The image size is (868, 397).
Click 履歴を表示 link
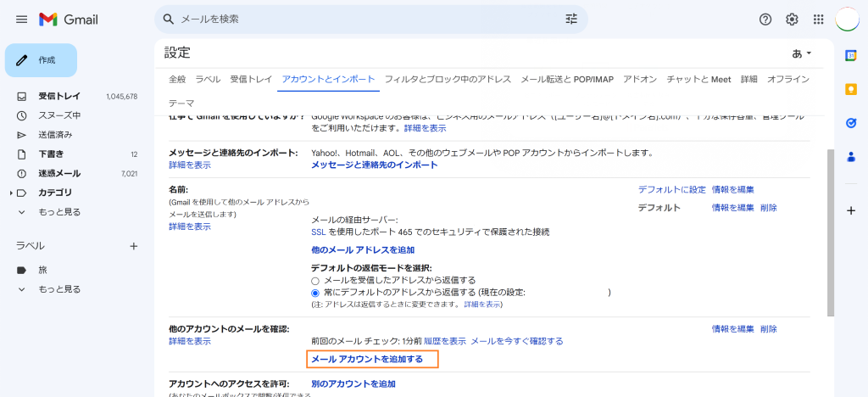click(x=445, y=341)
